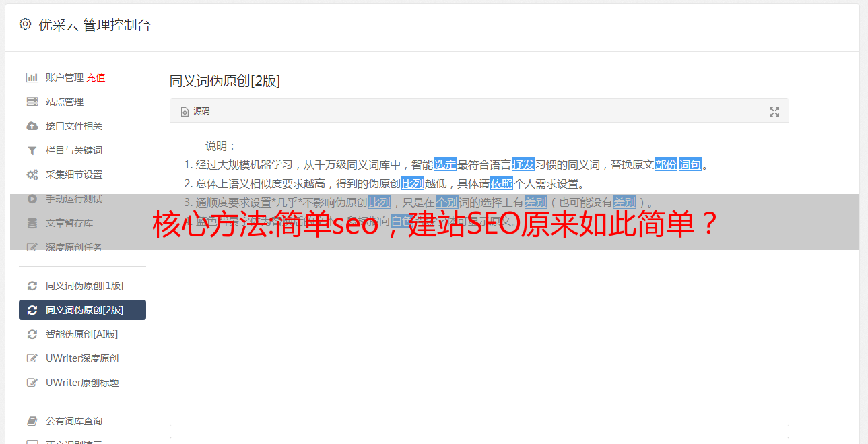
Task: Click the bar chart icon for 账户管理
Action: point(32,77)
